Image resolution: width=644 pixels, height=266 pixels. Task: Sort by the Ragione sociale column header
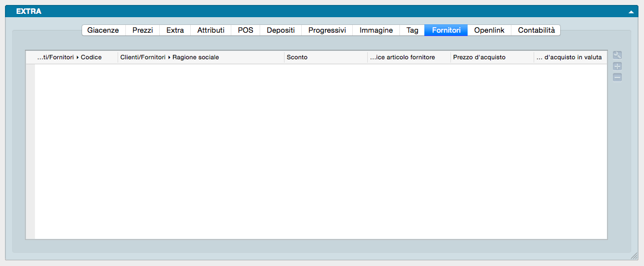[200, 58]
